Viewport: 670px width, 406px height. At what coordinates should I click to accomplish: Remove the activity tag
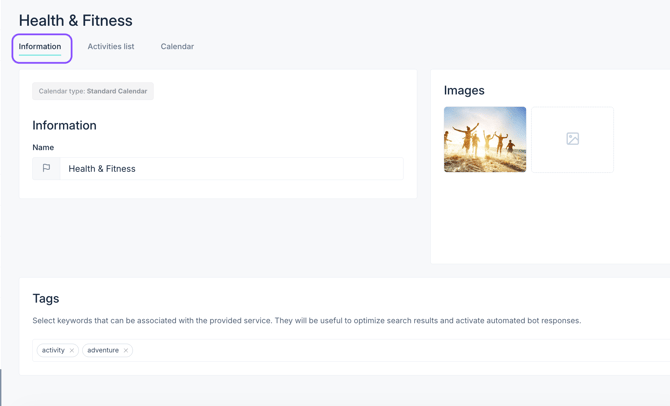pos(72,350)
